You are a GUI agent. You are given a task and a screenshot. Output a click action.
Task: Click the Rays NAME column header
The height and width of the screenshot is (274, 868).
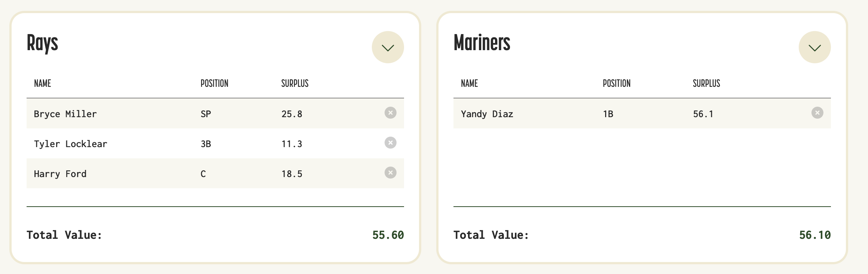pos(43,83)
